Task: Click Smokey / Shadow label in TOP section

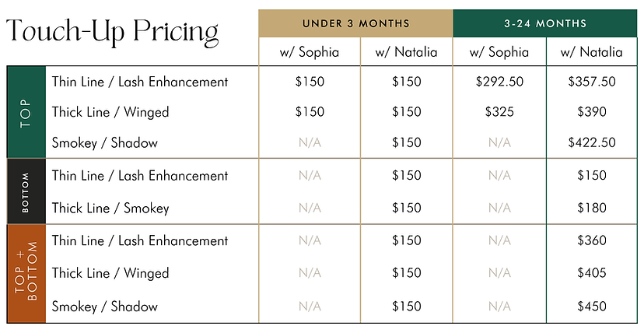Action: pos(105,143)
